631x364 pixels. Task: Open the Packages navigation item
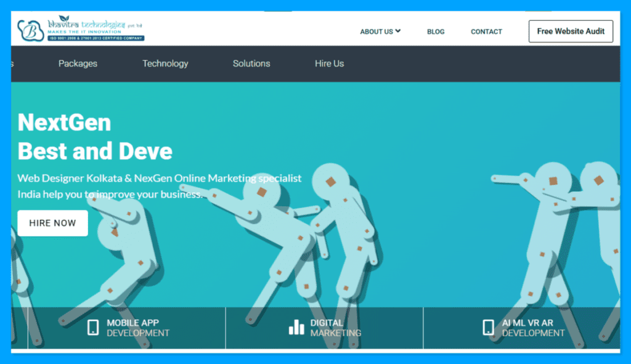click(x=78, y=63)
